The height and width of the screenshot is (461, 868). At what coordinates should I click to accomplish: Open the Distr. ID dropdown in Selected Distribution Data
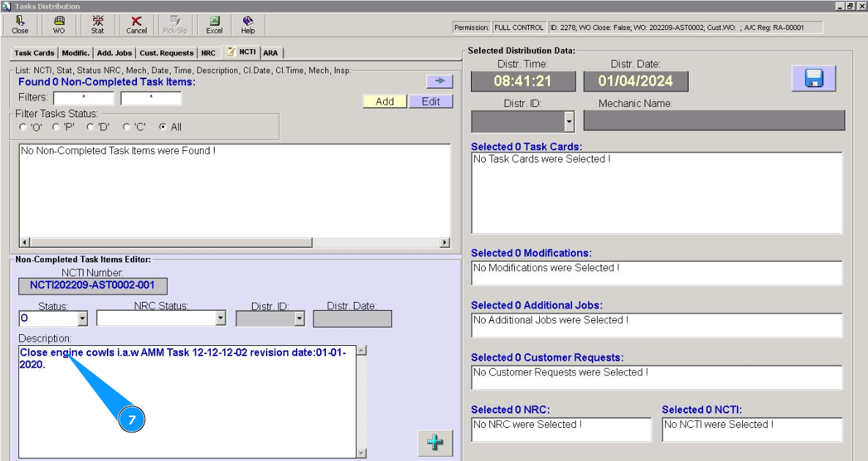[x=569, y=122]
